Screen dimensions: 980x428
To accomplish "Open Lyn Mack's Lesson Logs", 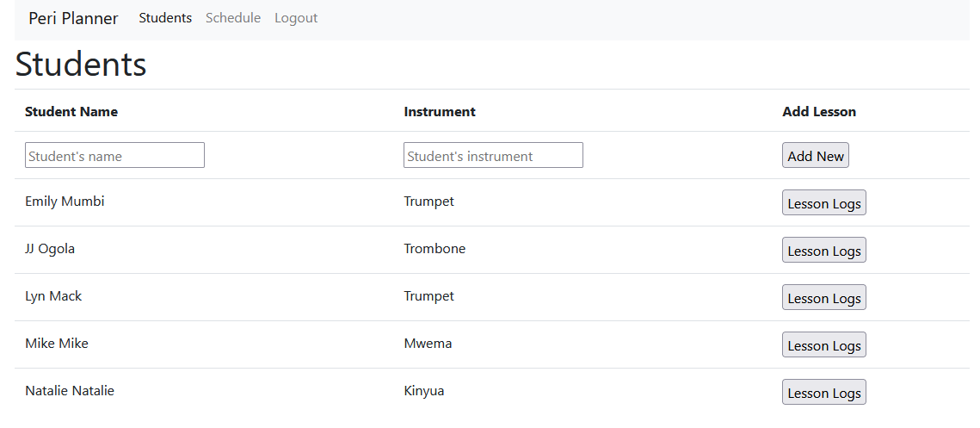I will coord(823,298).
